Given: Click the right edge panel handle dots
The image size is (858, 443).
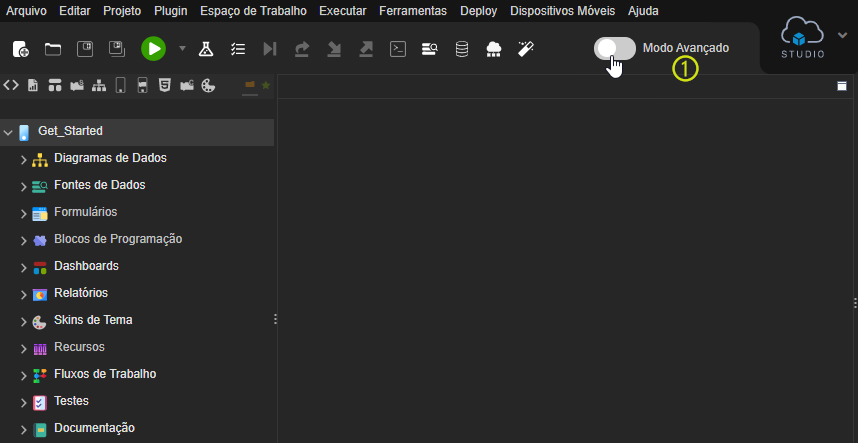Looking at the screenshot, I should (x=855, y=304).
